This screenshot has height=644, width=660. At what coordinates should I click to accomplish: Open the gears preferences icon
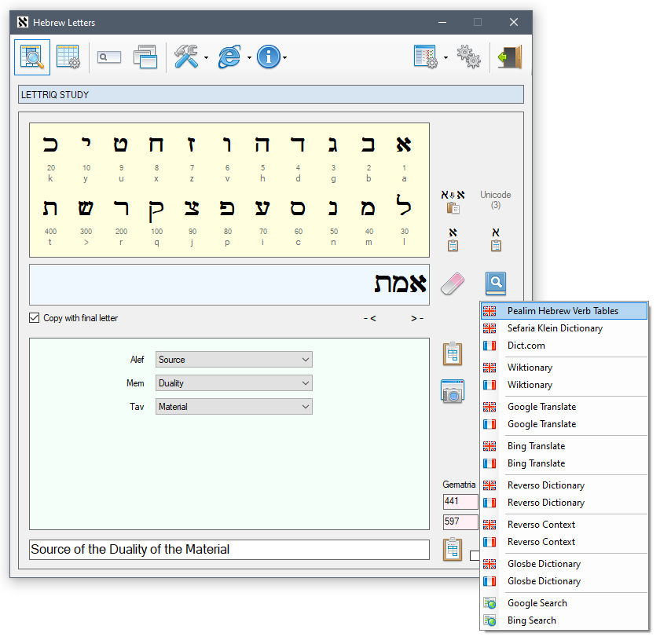click(468, 57)
